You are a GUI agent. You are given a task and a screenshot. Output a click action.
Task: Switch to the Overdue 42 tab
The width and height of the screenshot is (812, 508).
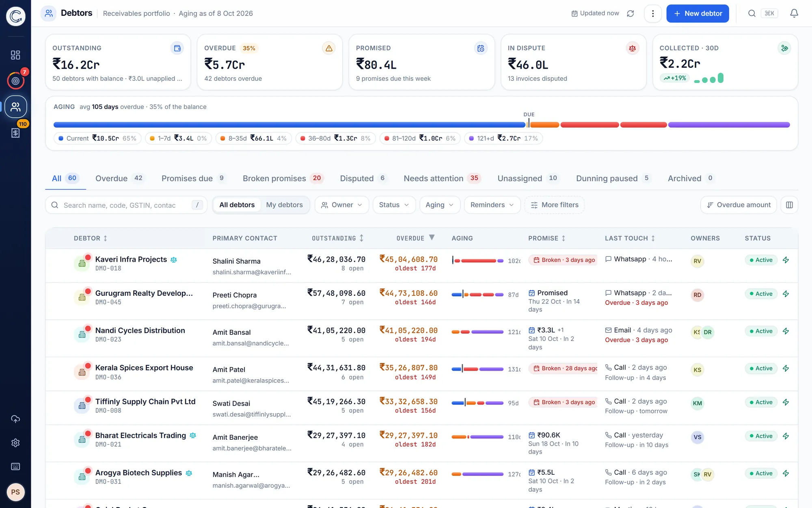click(119, 178)
